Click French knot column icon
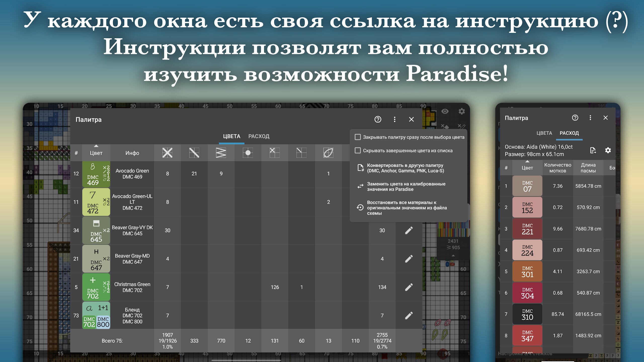The width and height of the screenshot is (644, 362). click(x=248, y=153)
